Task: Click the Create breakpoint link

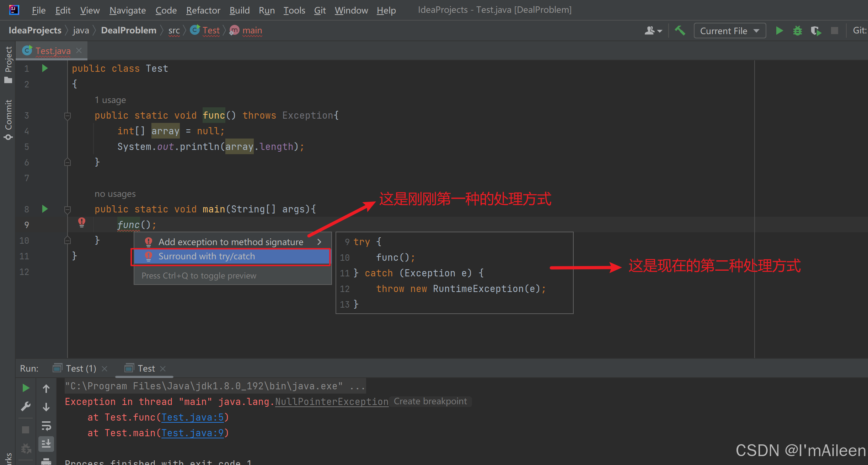Action: (430, 401)
